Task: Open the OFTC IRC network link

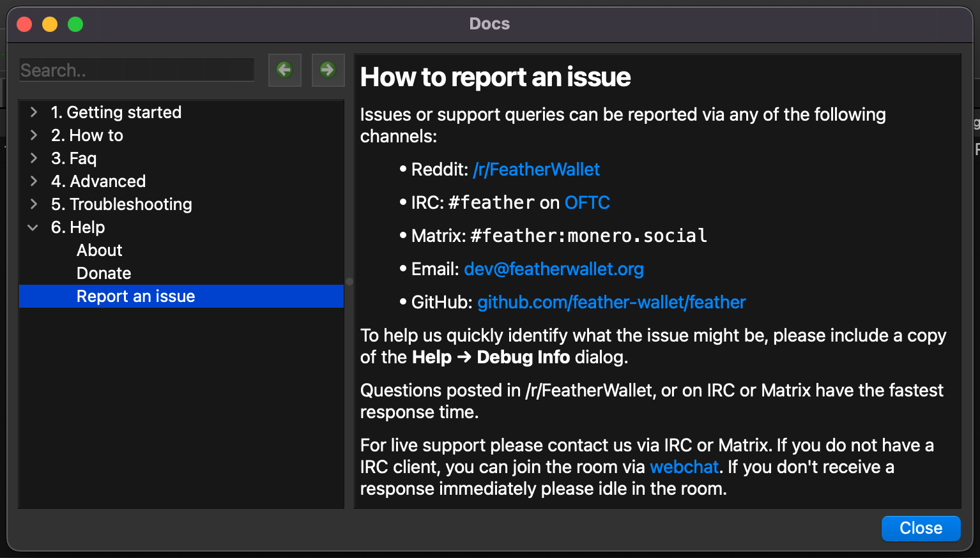Action: [x=587, y=202]
